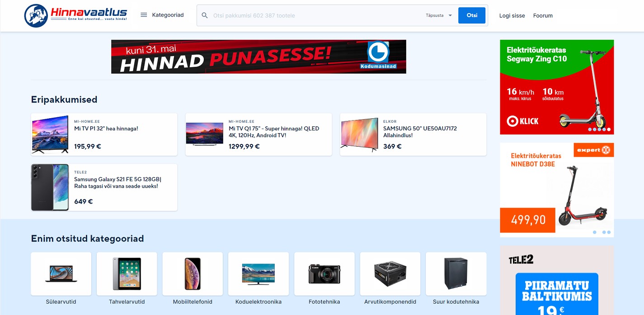Click the Fototehnika category label
This screenshot has height=315, width=644.
(324, 302)
